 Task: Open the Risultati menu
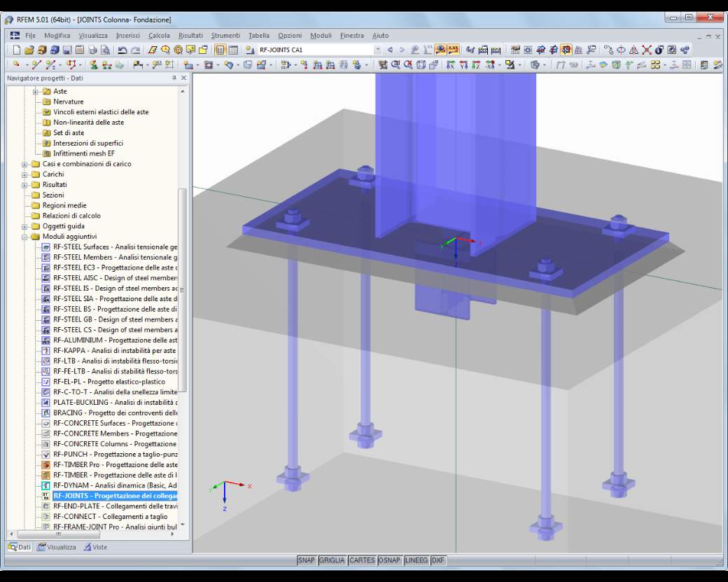[x=190, y=35]
